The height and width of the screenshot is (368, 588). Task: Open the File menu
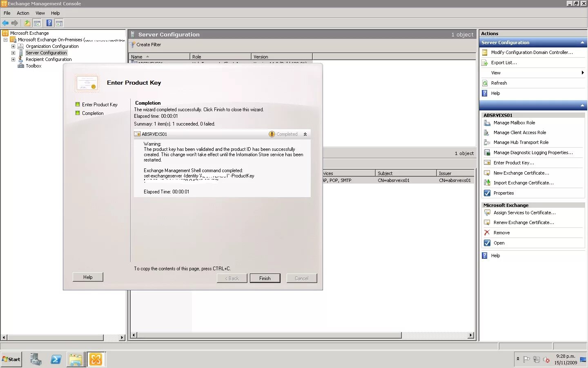pos(7,13)
